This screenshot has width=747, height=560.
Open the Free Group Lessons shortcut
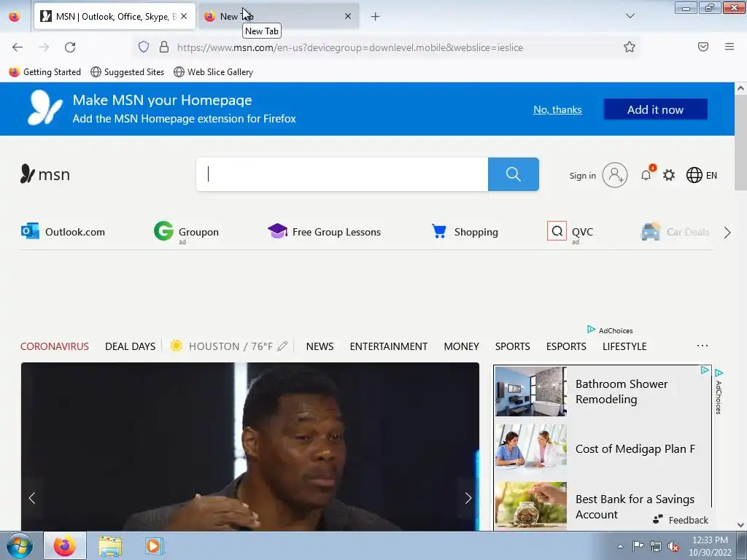(325, 232)
